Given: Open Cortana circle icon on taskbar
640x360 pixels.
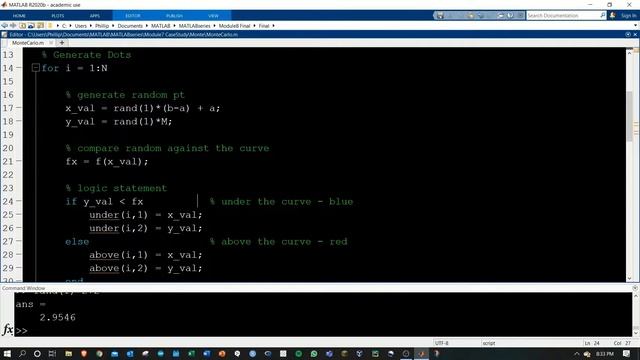Looking at the screenshot, I should click(x=37, y=353).
